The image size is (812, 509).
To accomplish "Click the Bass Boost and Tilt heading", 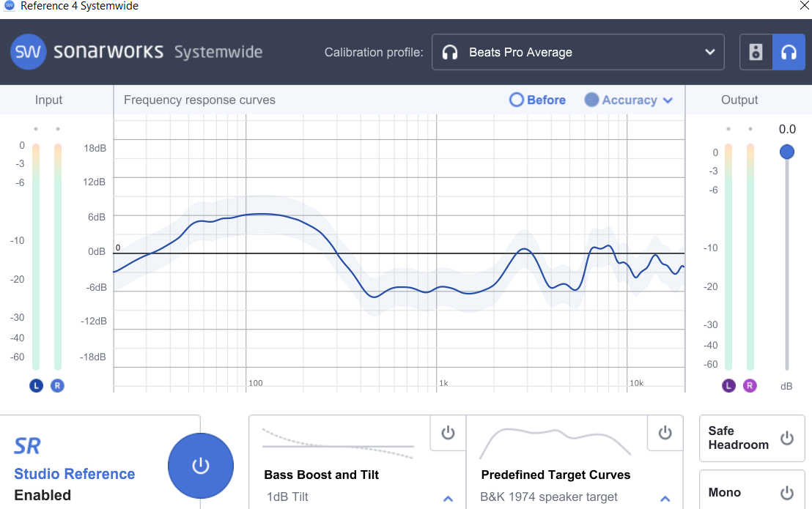I will pos(322,475).
